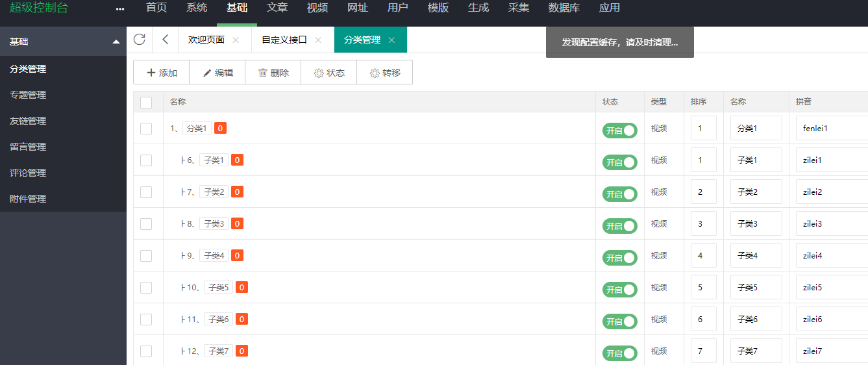
Task: Click the back arrow beside the tabs
Action: pos(165,40)
